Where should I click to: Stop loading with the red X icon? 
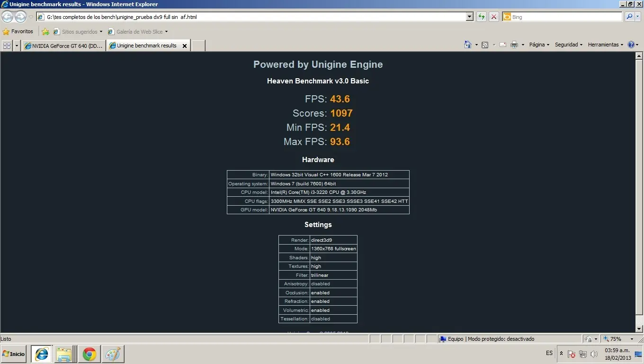click(x=494, y=17)
